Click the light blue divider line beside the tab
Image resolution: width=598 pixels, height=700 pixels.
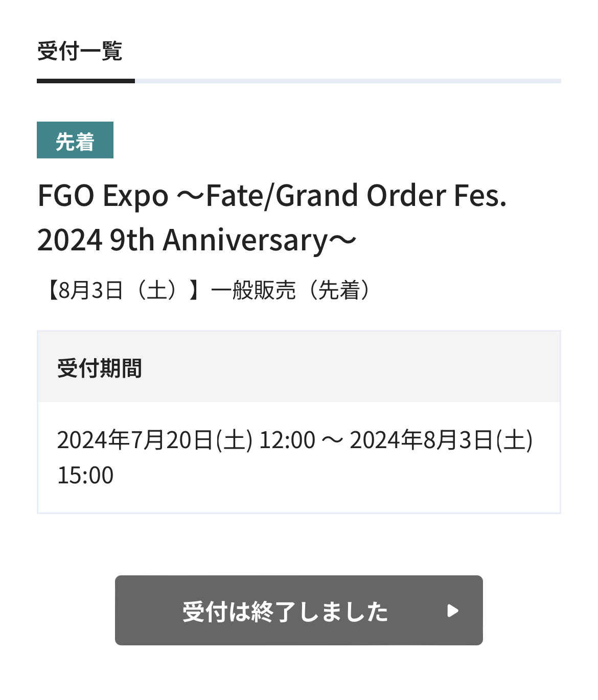pos(348,81)
